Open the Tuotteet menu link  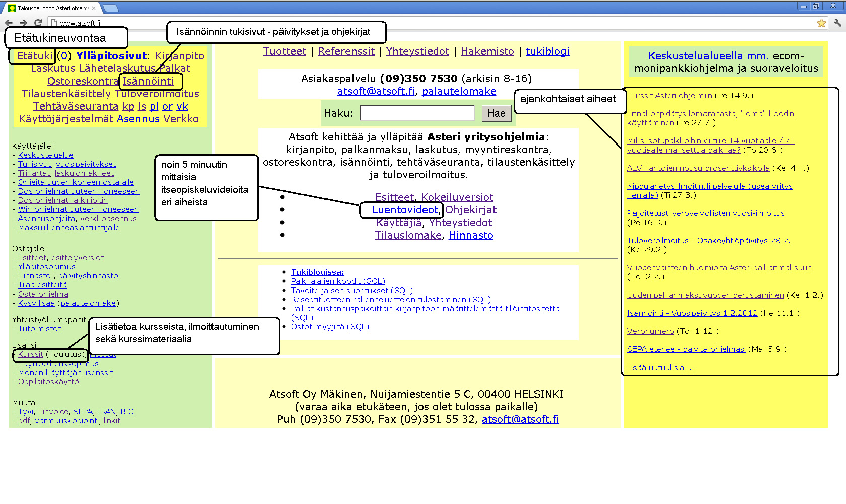click(x=285, y=51)
